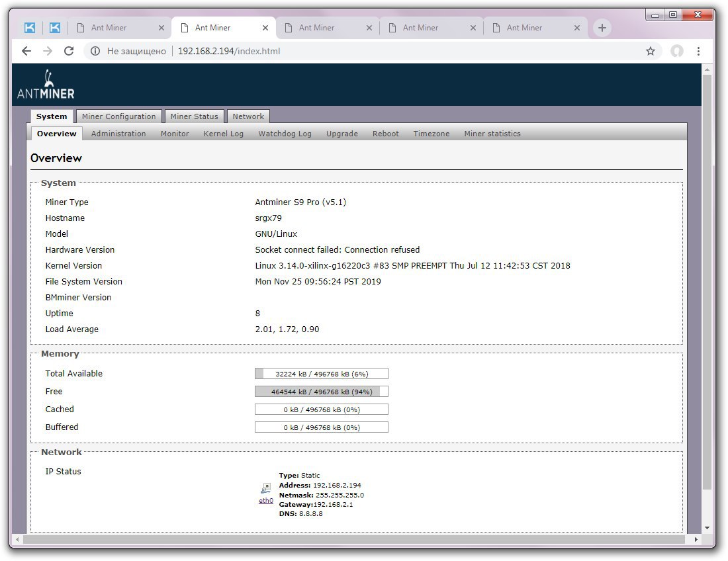Click the Overview page heading

[x=56, y=158]
